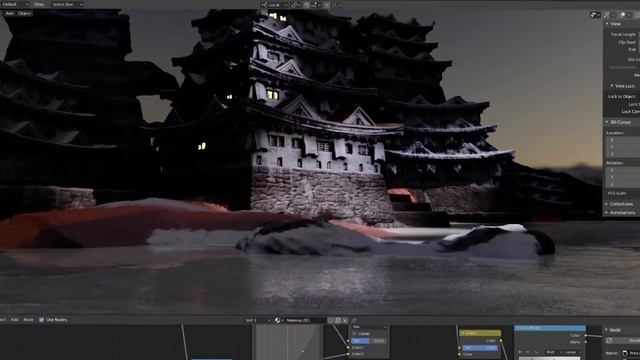The width and height of the screenshot is (640, 360).
Task: Adjust the Mix node Fac slider
Action: [x=369, y=341]
